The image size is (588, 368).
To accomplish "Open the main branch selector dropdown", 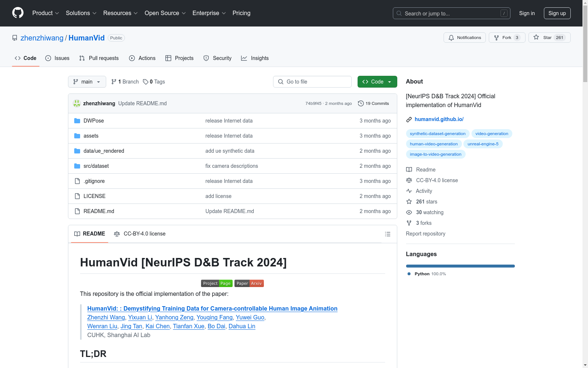I will tap(87, 82).
